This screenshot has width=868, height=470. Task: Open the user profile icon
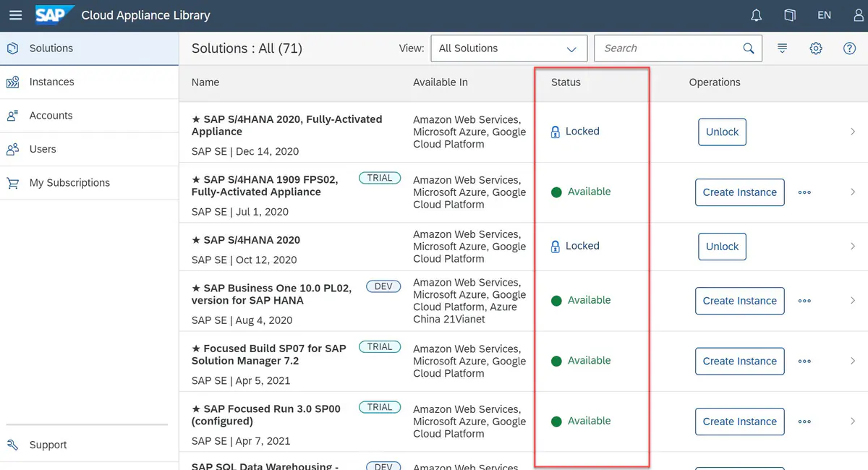point(859,15)
